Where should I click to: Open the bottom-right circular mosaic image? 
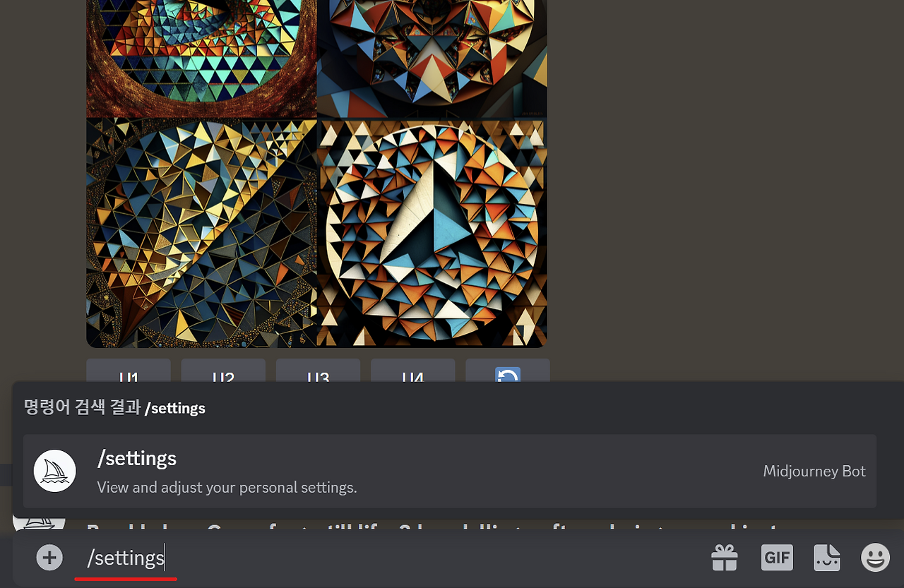click(432, 233)
